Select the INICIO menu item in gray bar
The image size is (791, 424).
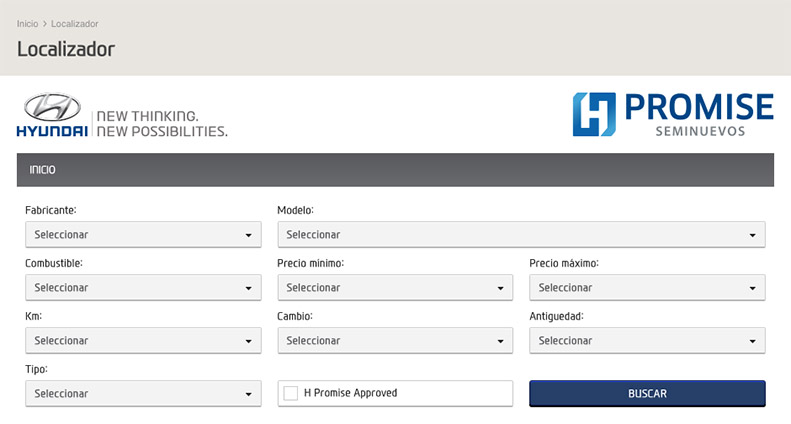(42, 170)
